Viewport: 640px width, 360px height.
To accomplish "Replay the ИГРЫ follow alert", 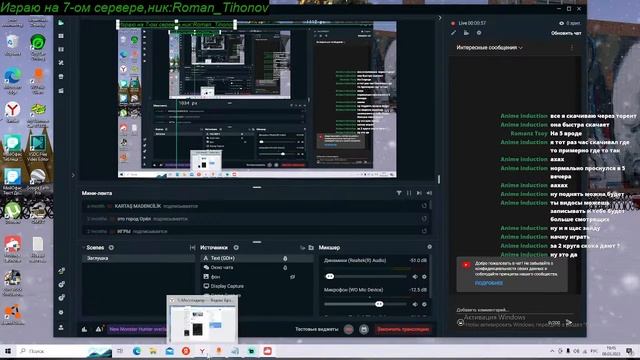I will 424,231.
